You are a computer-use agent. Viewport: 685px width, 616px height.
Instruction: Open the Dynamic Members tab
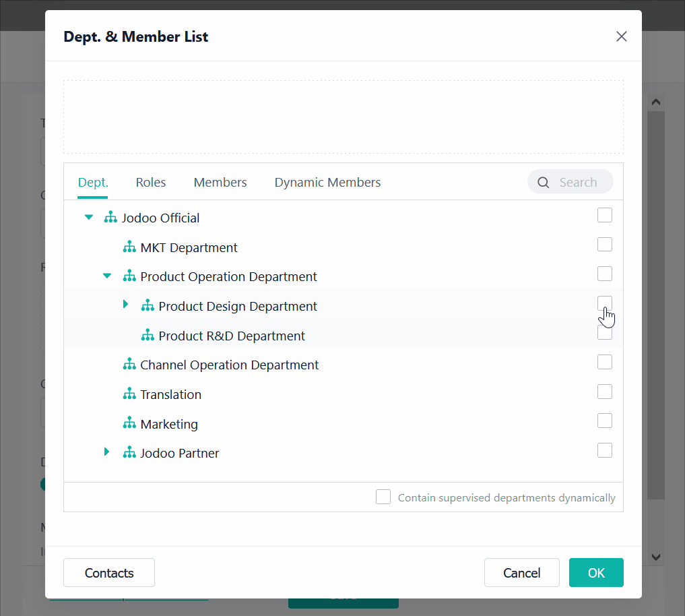(327, 183)
